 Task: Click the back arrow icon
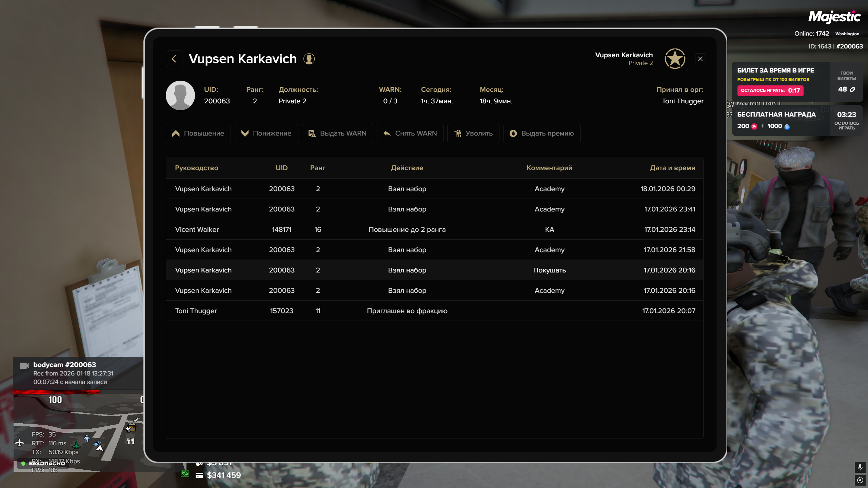(x=174, y=59)
